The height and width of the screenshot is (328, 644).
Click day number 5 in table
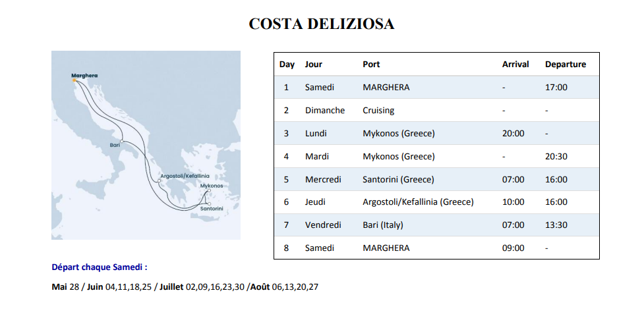point(286,179)
